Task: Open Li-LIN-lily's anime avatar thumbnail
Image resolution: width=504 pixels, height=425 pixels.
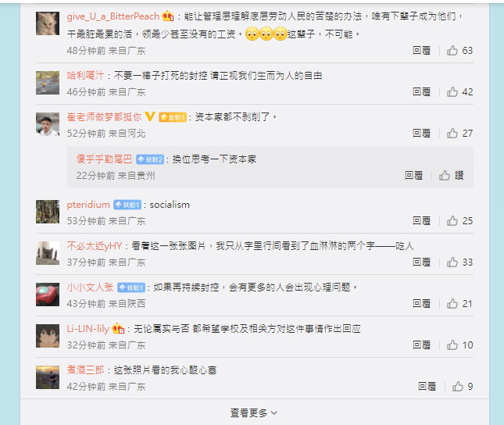Action: [48, 336]
